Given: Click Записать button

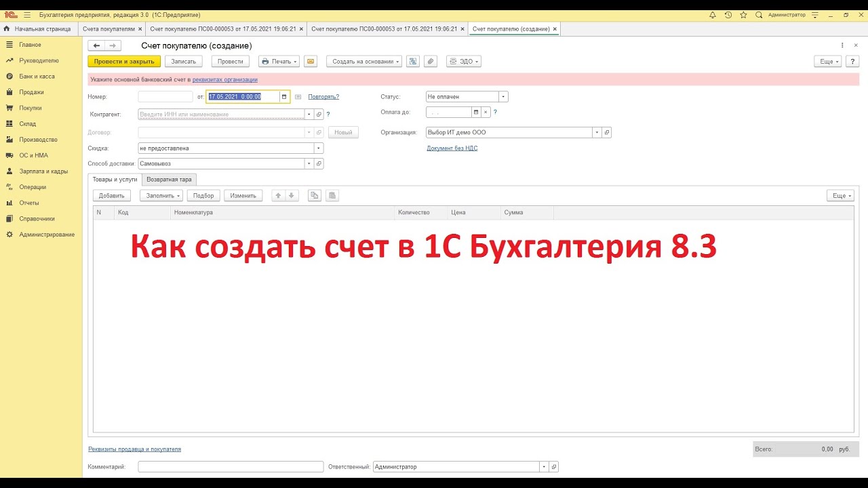Looking at the screenshot, I should (183, 61).
